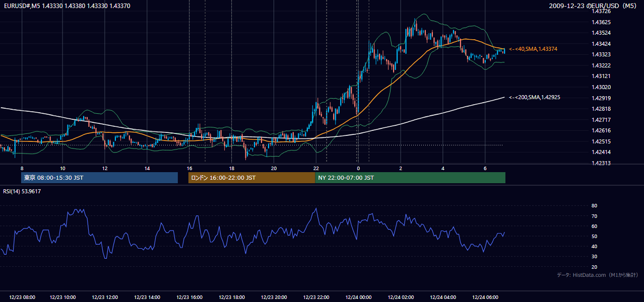Click hour tick 12 under price chart

tap(104, 168)
